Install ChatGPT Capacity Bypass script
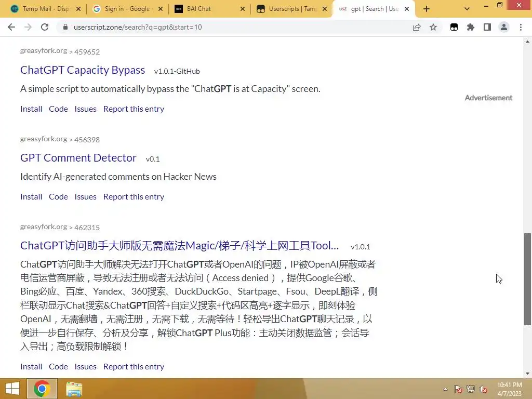Screen dimensions: 532x399 click(31, 109)
